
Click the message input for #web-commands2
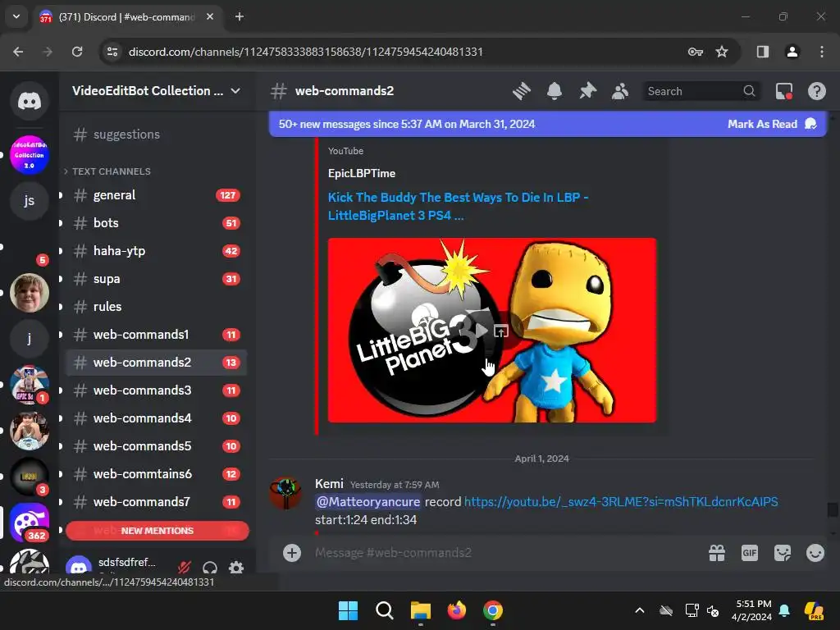click(504, 552)
